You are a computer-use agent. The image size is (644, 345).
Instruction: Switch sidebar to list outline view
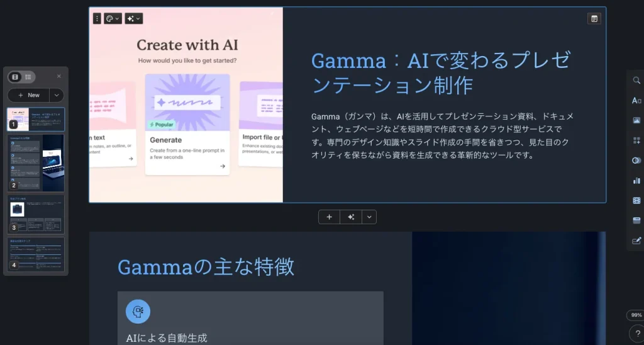28,77
